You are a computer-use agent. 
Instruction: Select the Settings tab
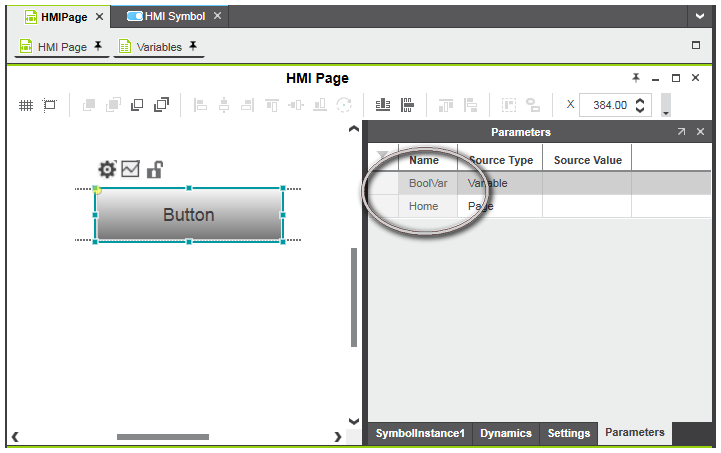pyautogui.click(x=568, y=433)
